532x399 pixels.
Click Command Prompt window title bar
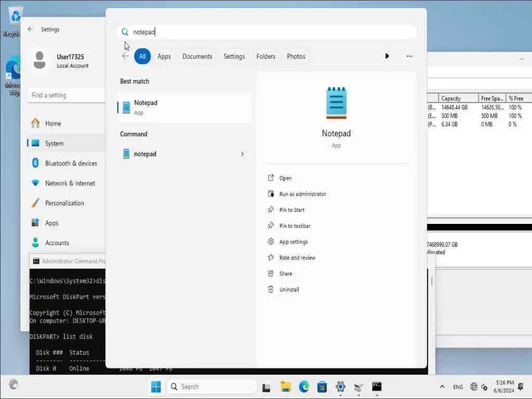[68, 261]
